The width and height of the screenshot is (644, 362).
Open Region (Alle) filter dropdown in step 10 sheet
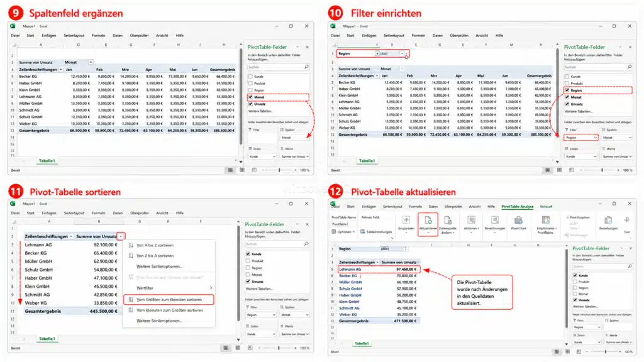402,53
